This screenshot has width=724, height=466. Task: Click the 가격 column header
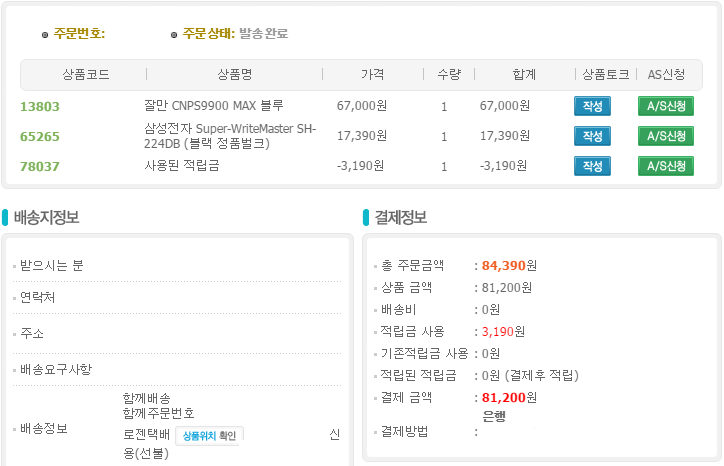[x=372, y=74]
